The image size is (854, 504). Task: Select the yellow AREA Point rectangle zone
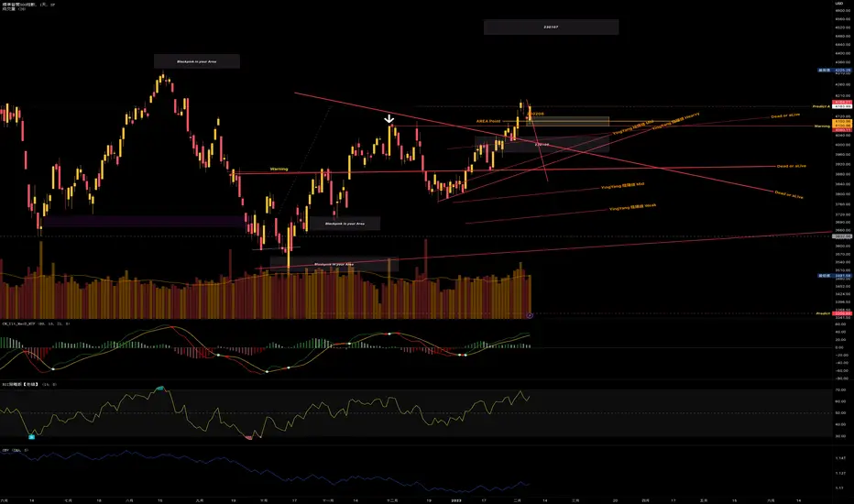click(x=568, y=122)
